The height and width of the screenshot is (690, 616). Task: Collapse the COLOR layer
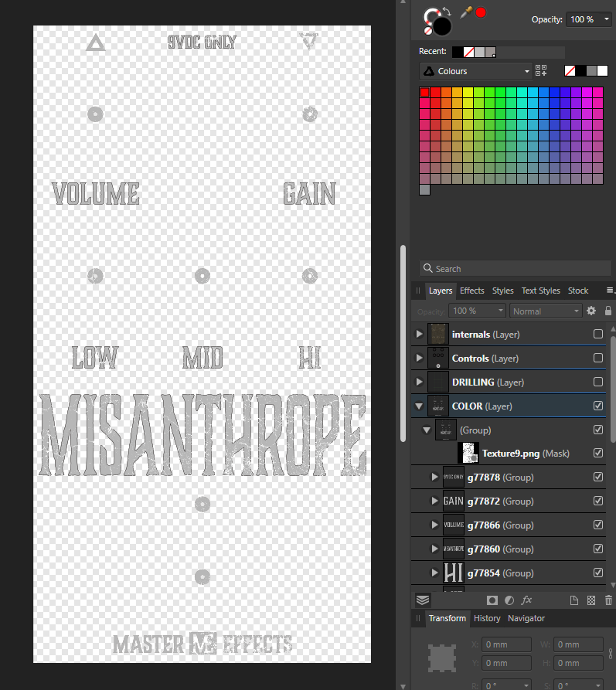420,406
